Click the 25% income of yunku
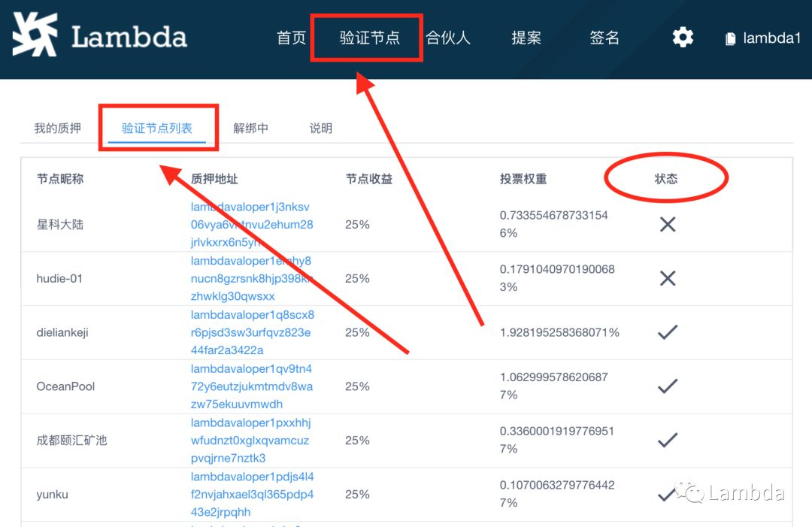The image size is (812, 527). point(357,495)
